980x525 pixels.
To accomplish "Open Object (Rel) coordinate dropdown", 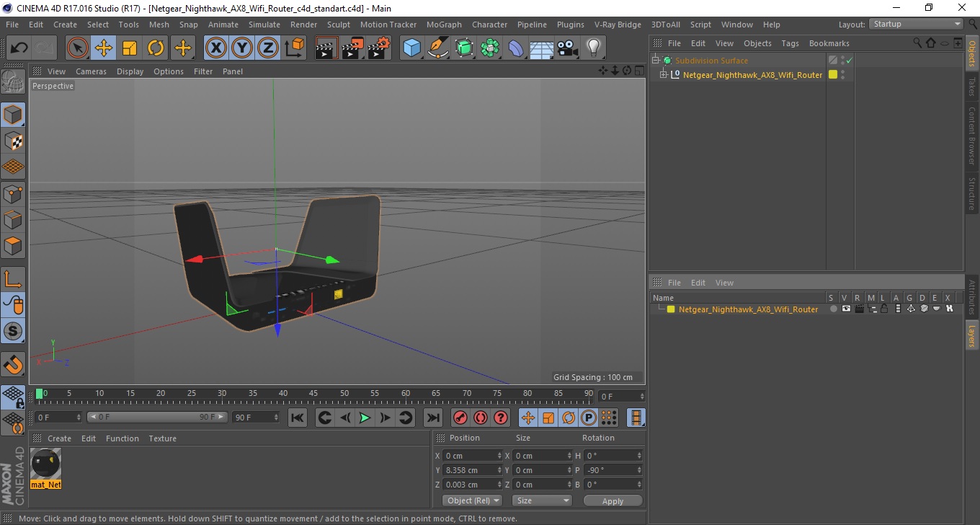I will (473, 500).
